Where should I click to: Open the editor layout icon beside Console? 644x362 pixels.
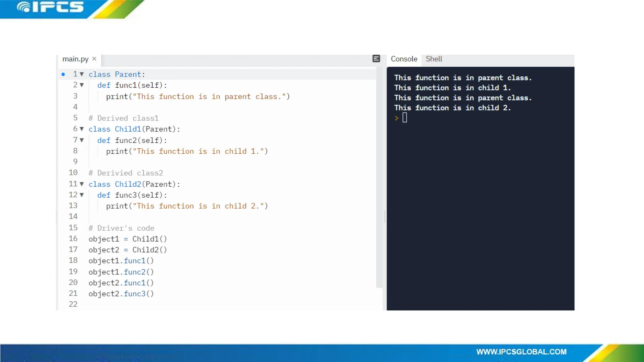(376, 59)
